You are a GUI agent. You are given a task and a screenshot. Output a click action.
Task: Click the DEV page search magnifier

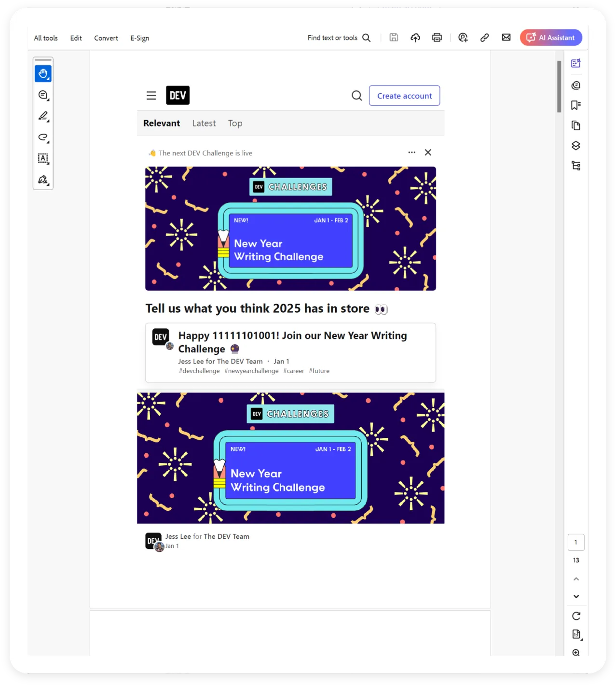(x=357, y=96)
